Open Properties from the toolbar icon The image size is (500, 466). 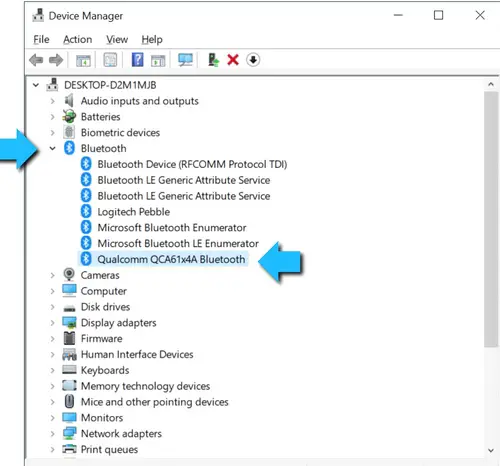point(110,60)
